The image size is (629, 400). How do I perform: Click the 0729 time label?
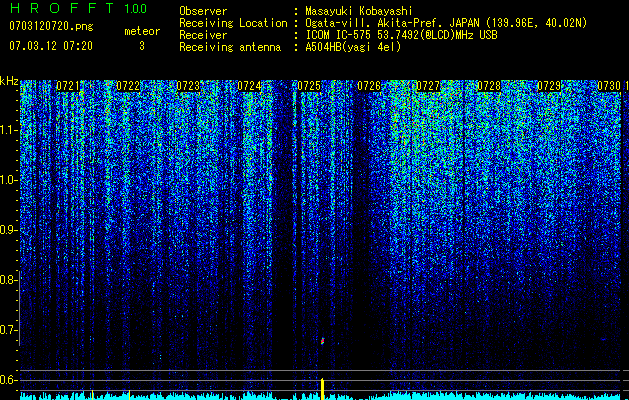pyautogui.click(x=549, y=86)
